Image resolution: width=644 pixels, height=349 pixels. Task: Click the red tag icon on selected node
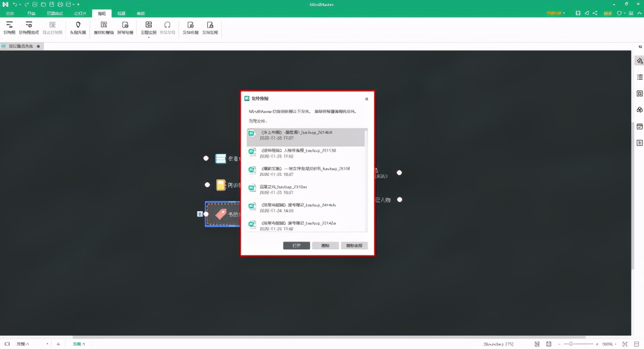click(221, 214)
